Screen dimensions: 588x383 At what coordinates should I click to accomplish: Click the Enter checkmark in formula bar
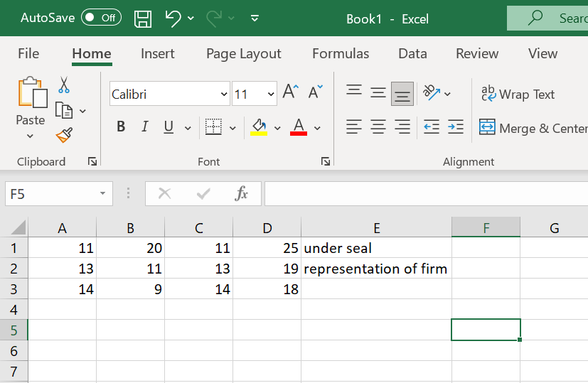pyautogui.click(x=203, y=194)
